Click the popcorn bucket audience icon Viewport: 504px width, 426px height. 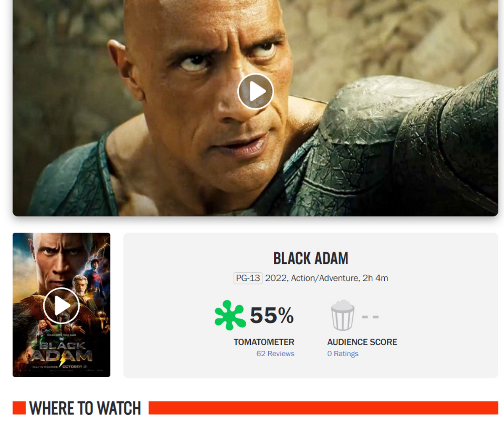coord(343,315)
